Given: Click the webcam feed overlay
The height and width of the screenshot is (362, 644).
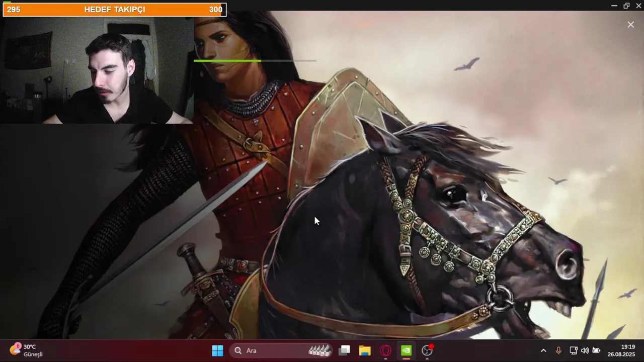Looking at the screenshot, I should click(97, 70).
